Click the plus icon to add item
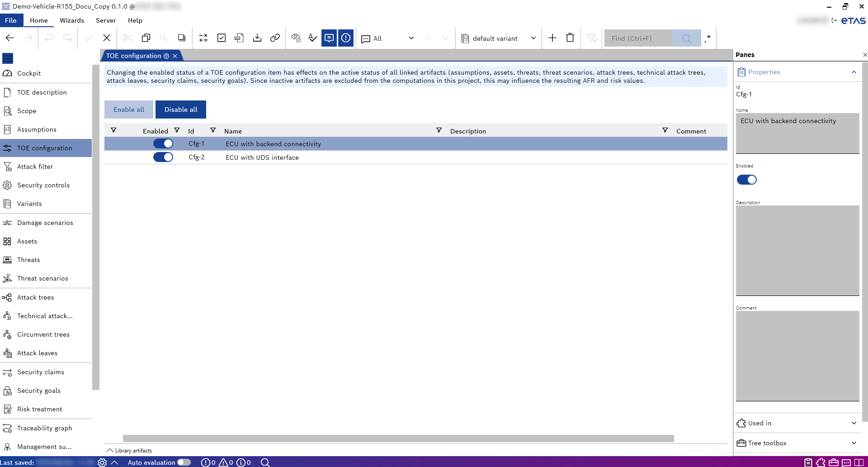The width and height of the screenshot is (868, 467). [x=552, y=38]
